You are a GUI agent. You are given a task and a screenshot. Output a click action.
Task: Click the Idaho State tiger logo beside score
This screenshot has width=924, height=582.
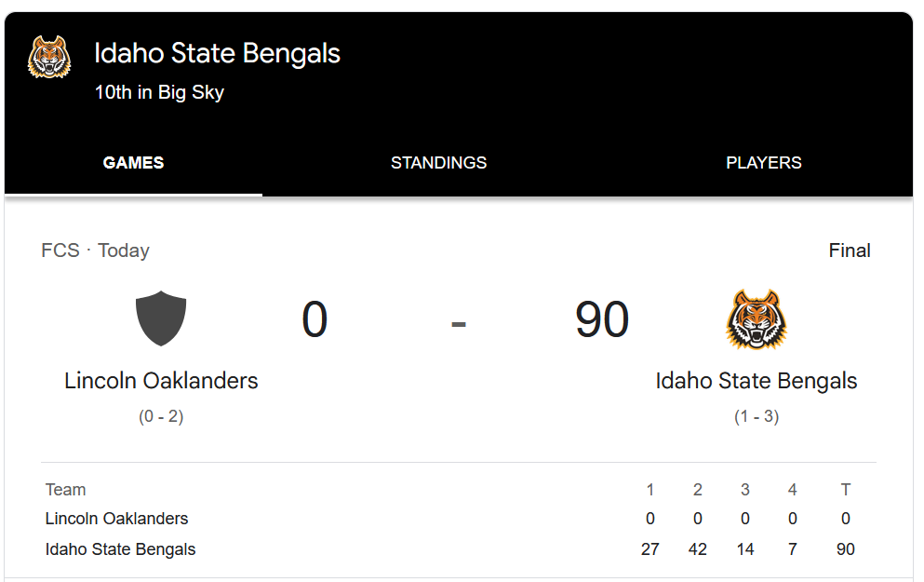coord(757,319)
